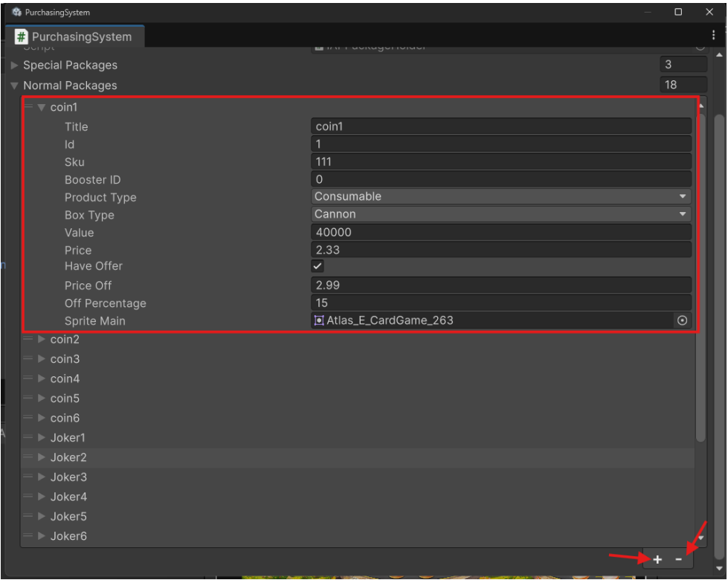
Task: Click the drag handle next to Joker3
Action: pyautogui.click(x=28, y=477)
